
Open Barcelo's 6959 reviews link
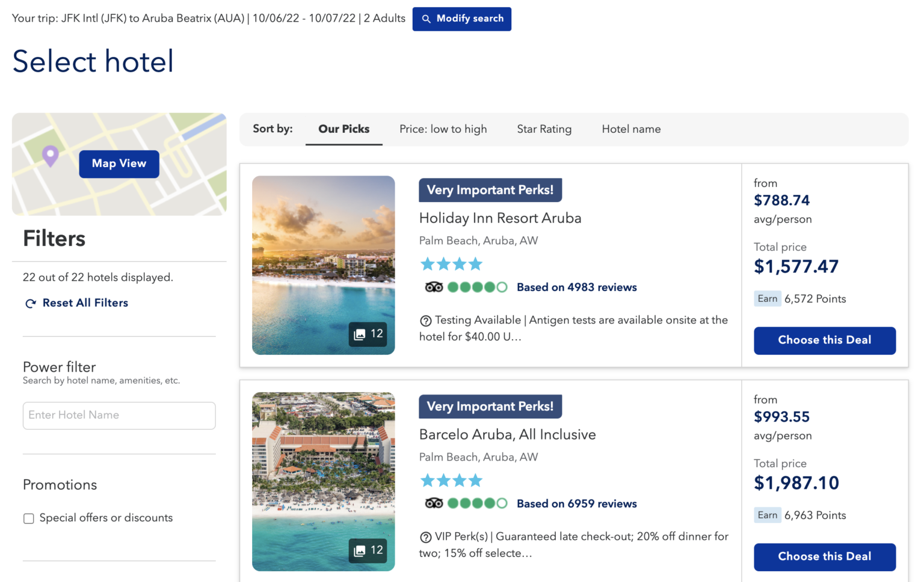[x=576, y=504]
